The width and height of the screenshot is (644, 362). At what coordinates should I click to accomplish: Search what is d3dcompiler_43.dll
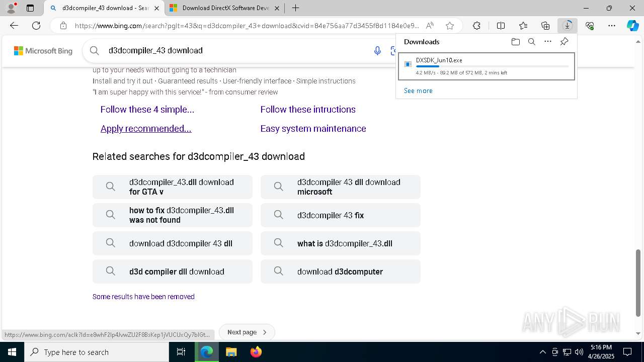[x=341, y=243]
